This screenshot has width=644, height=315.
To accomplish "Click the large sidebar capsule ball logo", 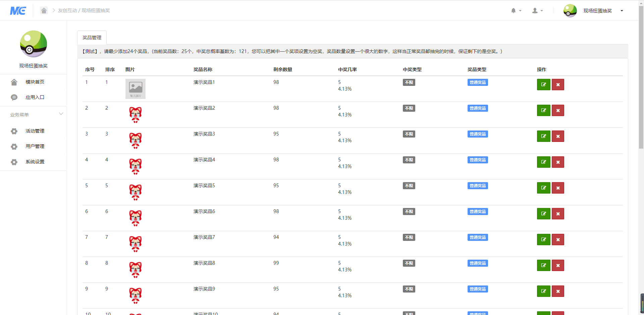I will pyautogui.click(x=34, y=44).
